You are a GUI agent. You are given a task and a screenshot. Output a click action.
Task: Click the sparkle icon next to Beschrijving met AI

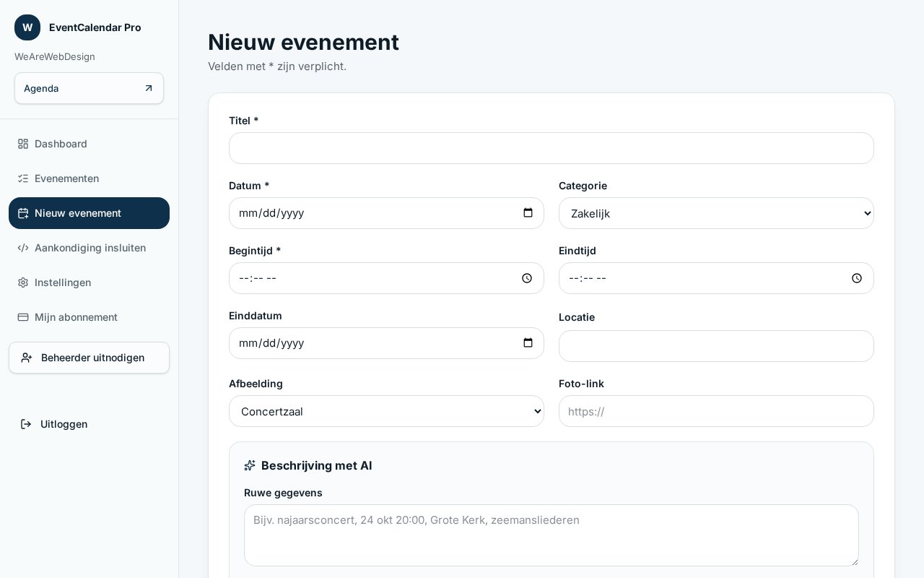tap(250, 465)
